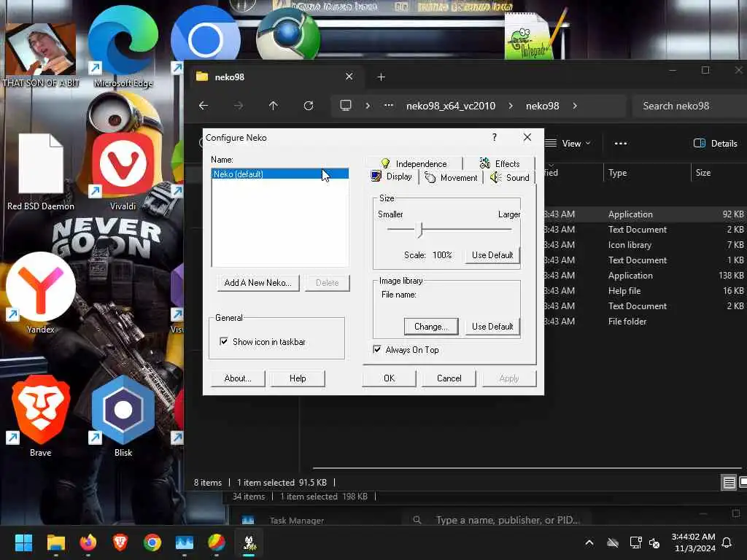The height and width of the screenshot is (560, 747).
Task: Open the Display tab in Configure Neko
Action: pos(392,176)
